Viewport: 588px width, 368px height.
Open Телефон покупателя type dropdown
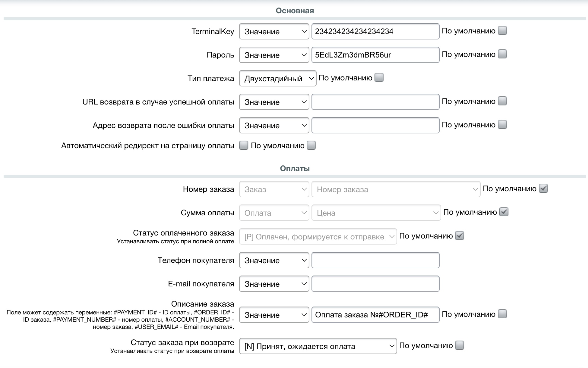(x=274, y=260)
